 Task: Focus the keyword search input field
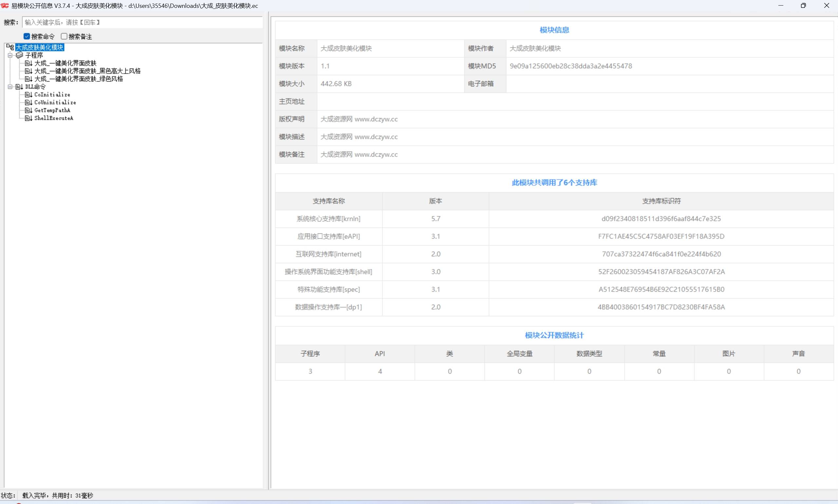coord(142,22)
